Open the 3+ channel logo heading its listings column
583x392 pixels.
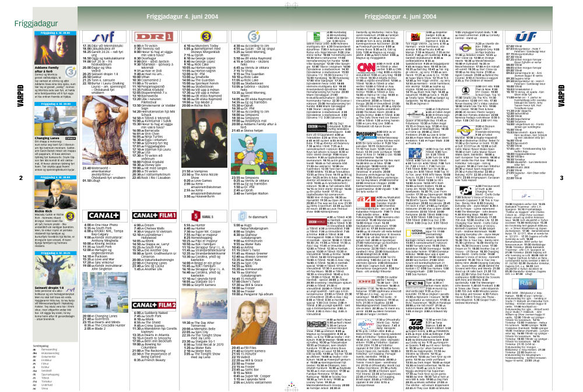(x=254, y=37)
